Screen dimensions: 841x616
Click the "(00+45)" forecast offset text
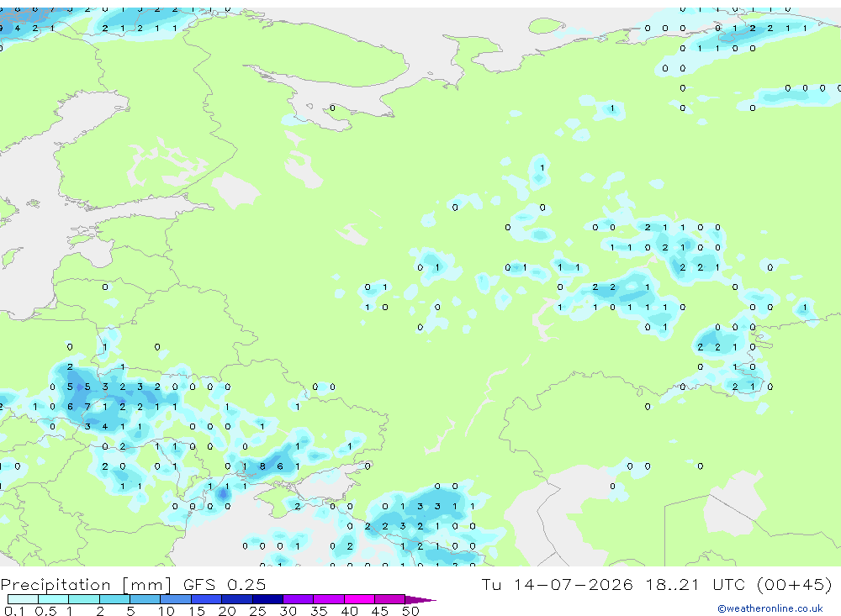tap(795, 584)
